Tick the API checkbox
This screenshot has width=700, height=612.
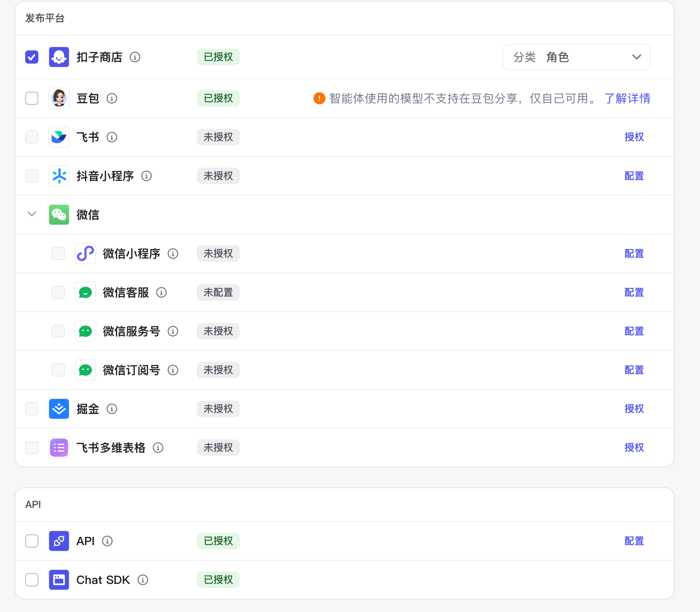pos(32,541)
